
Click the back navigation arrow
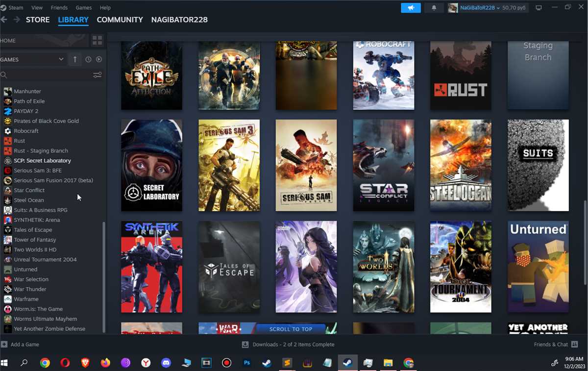click(x=4, y=20)
